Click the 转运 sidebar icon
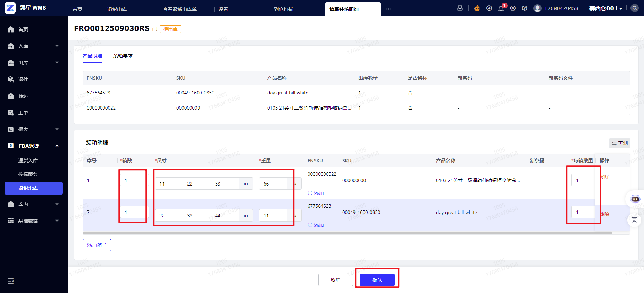The image size is (644, 293). pos(11,96)
